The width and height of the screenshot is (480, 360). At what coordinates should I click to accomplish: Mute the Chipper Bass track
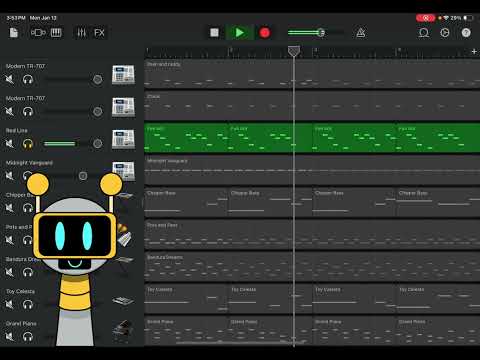click(10, 208)
